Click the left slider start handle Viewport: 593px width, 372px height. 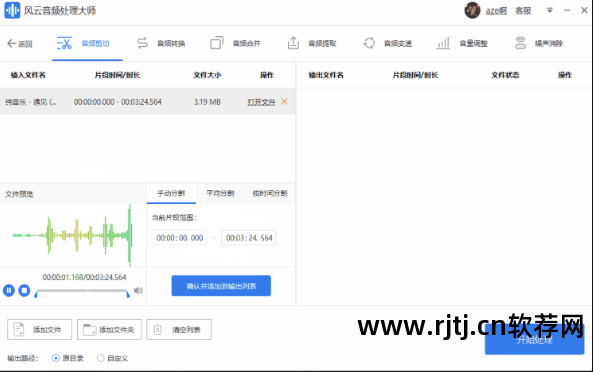36,294
